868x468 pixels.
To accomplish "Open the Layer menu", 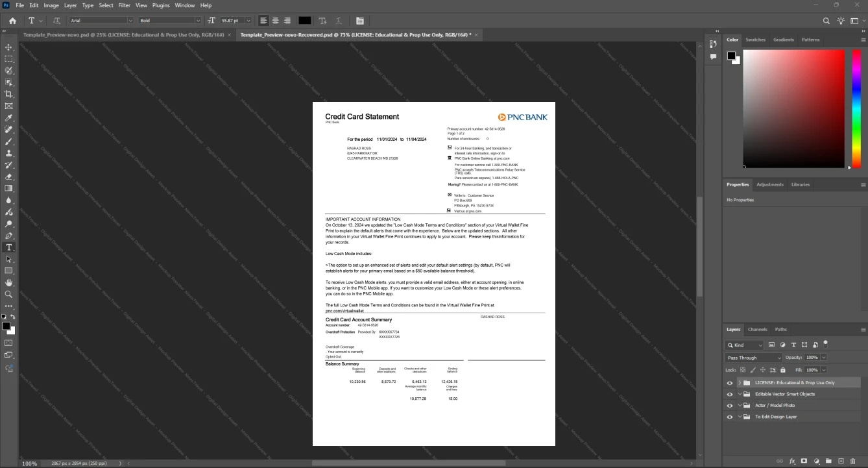I will coord(70,5).
